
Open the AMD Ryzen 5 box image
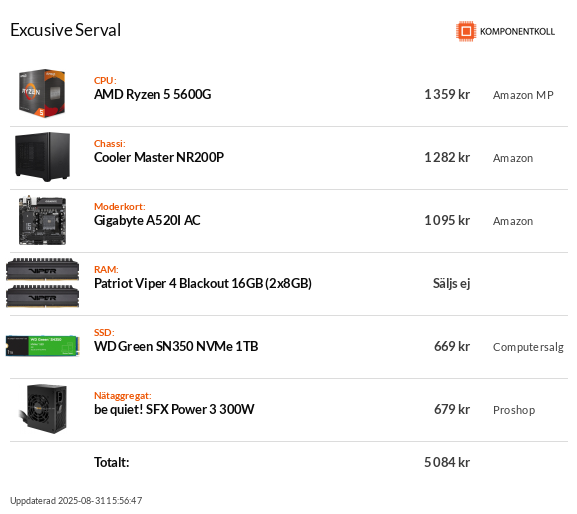pos(42,93)
